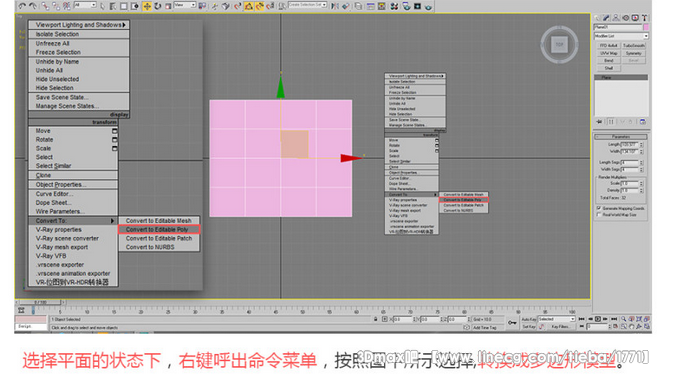Toggle Generate Mapping Coords checkbox
Viewport: 678px width, 374px height.
599,208
